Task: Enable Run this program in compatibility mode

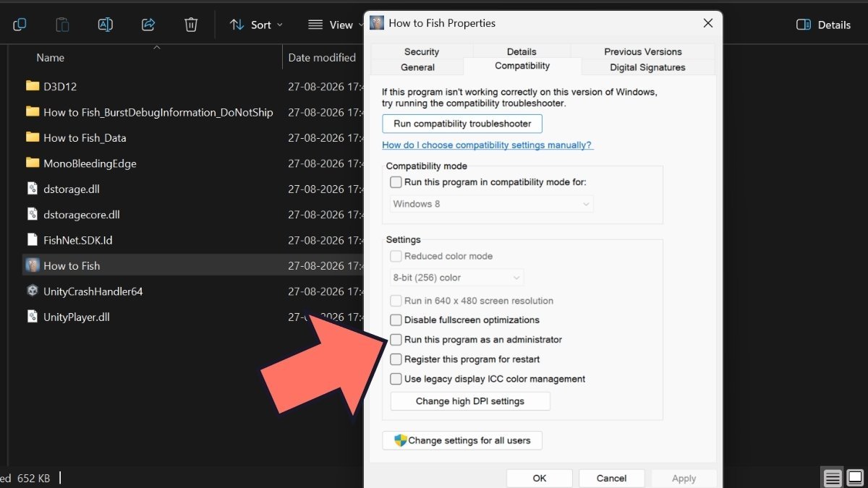Action: pyautogui.click(x=396, y=182)
